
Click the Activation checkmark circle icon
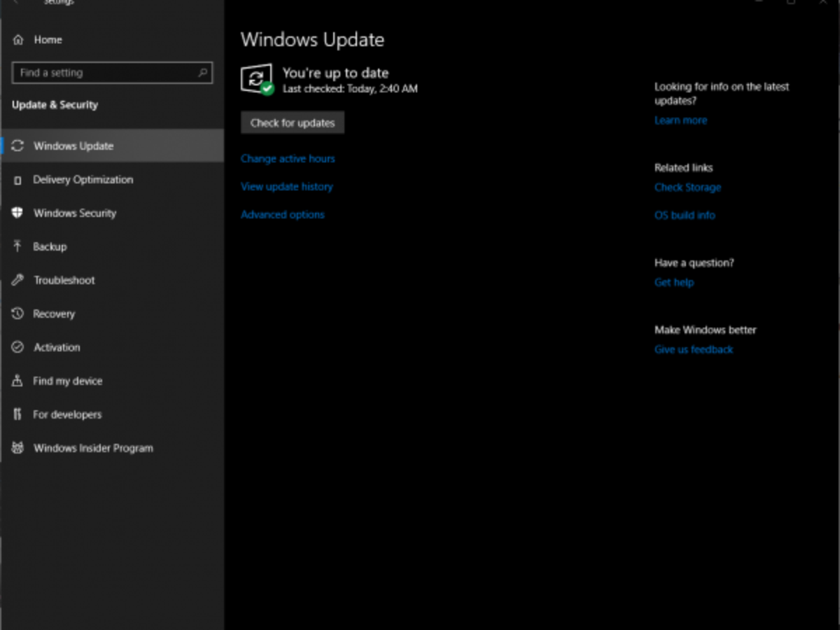[x=18, y=347]
